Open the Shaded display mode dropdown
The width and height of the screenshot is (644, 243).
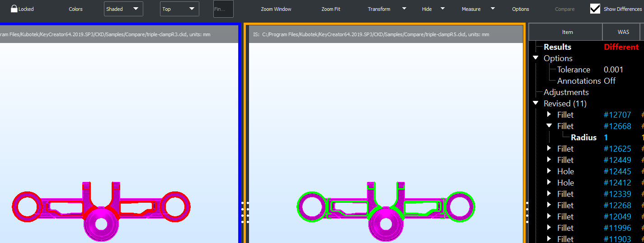[x=123, y=9]
